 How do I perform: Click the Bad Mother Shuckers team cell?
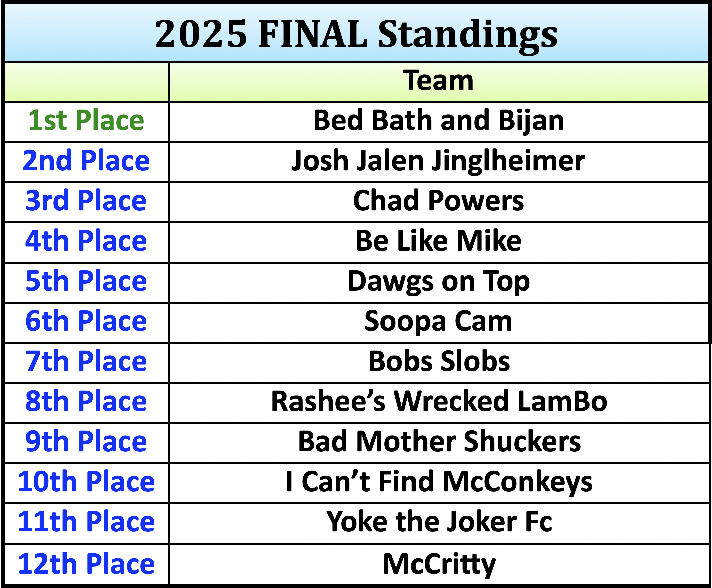439,442
